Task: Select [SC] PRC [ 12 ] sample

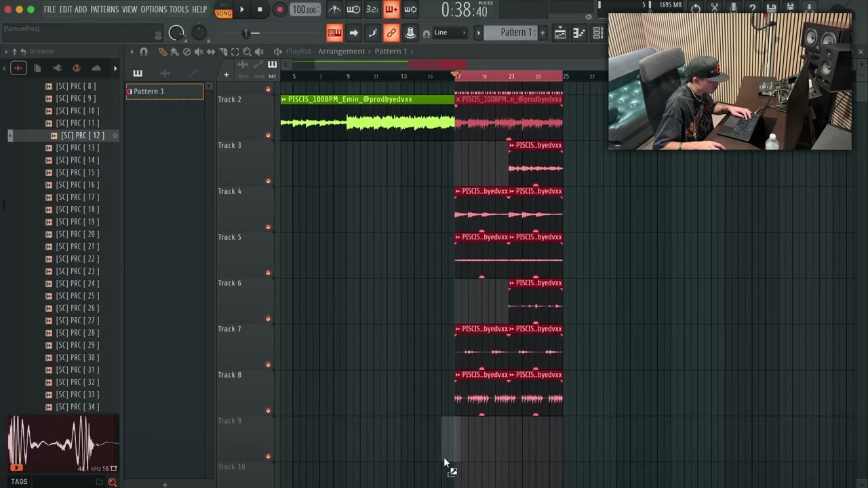Action: coord(83,136)
